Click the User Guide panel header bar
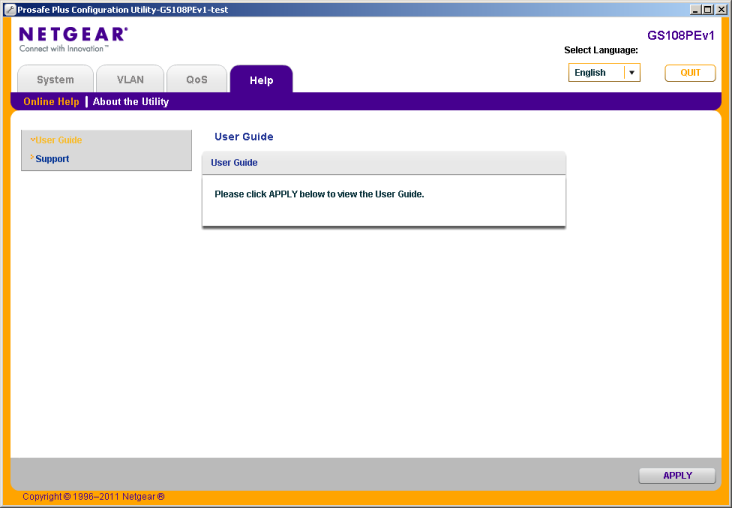The width and height of the screenshot is (732, 508). 384,162
